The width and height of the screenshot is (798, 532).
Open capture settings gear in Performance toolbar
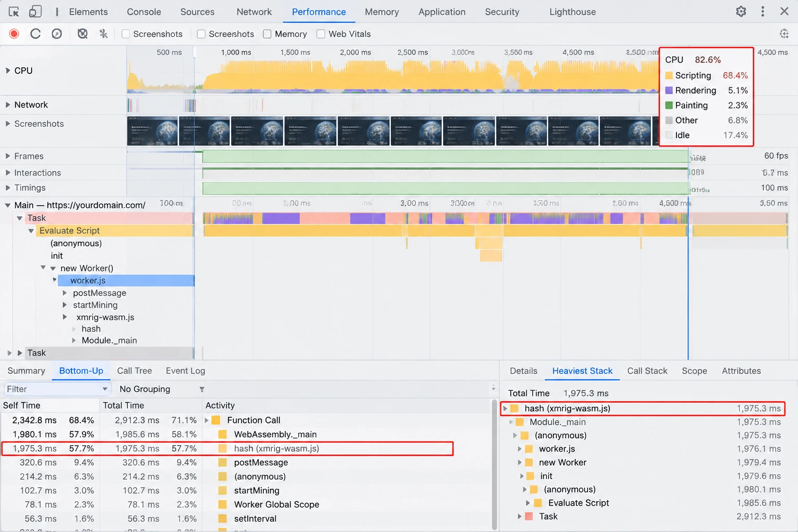click(784, 34)
